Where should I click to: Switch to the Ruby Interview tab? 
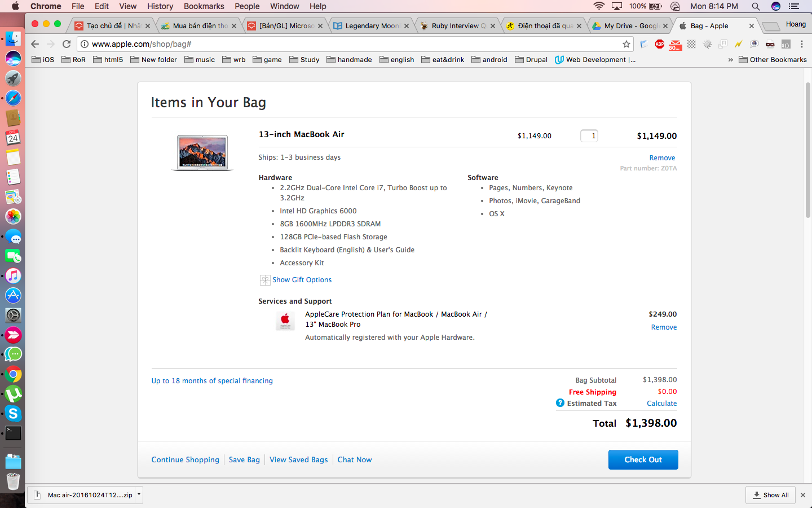pos(458,26)
